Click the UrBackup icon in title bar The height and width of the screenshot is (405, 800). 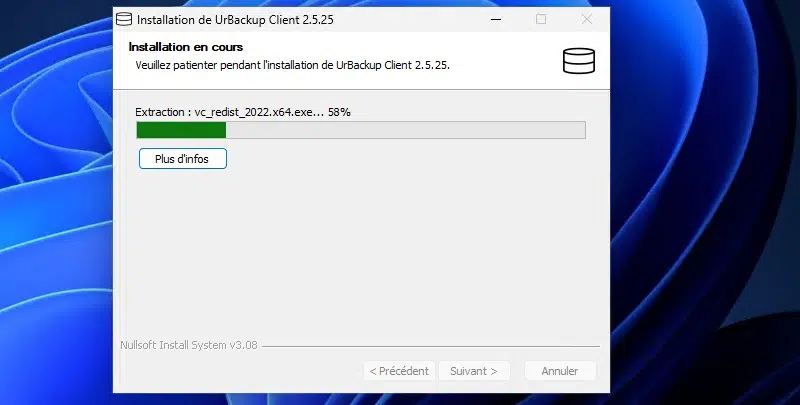click(x=124, y=19)
